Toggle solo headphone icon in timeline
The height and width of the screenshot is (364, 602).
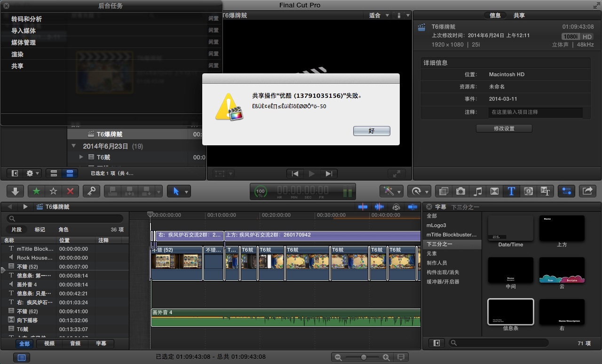click(396, 207)
